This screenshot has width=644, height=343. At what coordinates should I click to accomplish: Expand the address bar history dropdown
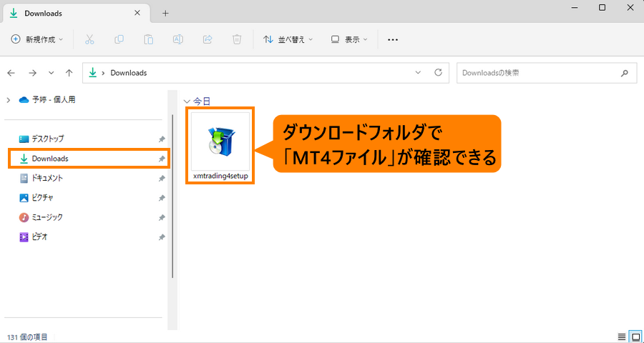[x=418, y=73]
